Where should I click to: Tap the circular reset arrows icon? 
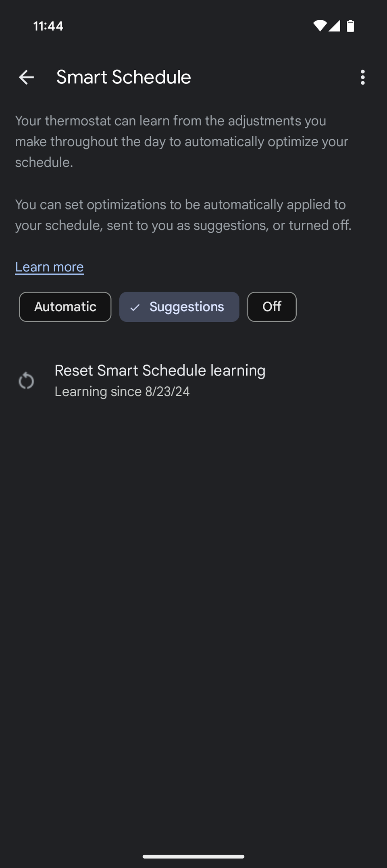point(26,381)
